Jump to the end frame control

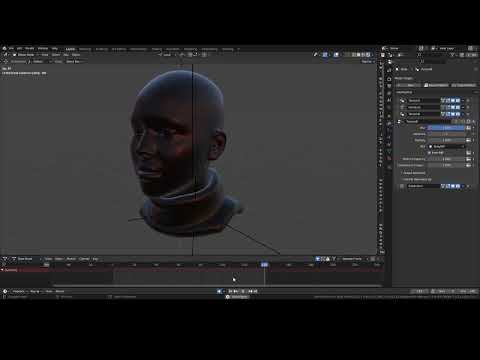[255, 291]
